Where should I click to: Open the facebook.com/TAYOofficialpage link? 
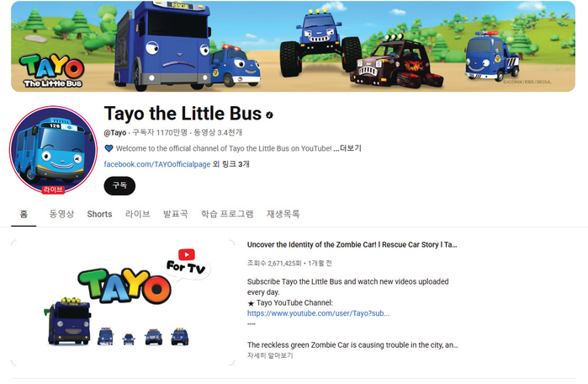point(157,164)
